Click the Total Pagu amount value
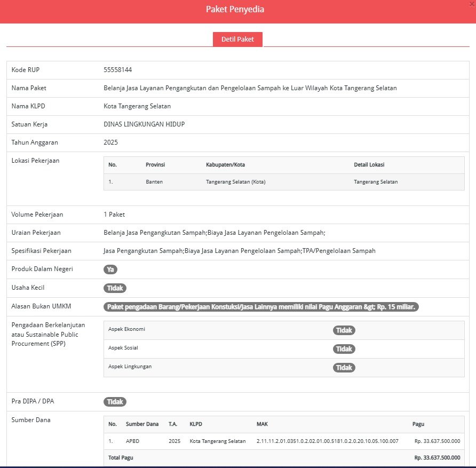Viewport: 476px width, 468px height. [437, 458]
